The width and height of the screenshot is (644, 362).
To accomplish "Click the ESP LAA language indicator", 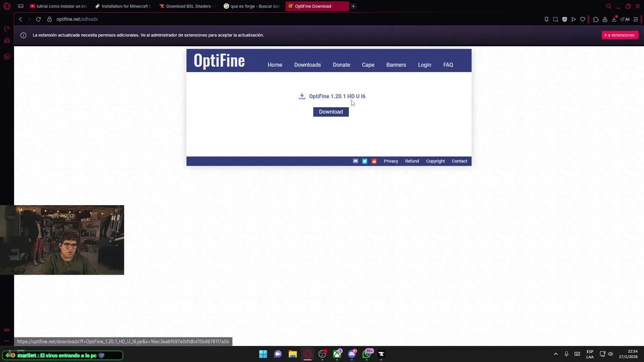I will click(590, 354).
